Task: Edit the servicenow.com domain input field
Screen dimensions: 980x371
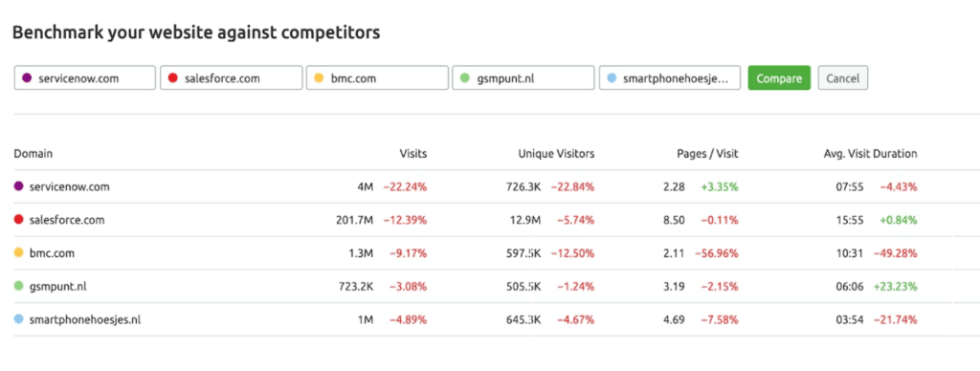Action: coord(84,78)
